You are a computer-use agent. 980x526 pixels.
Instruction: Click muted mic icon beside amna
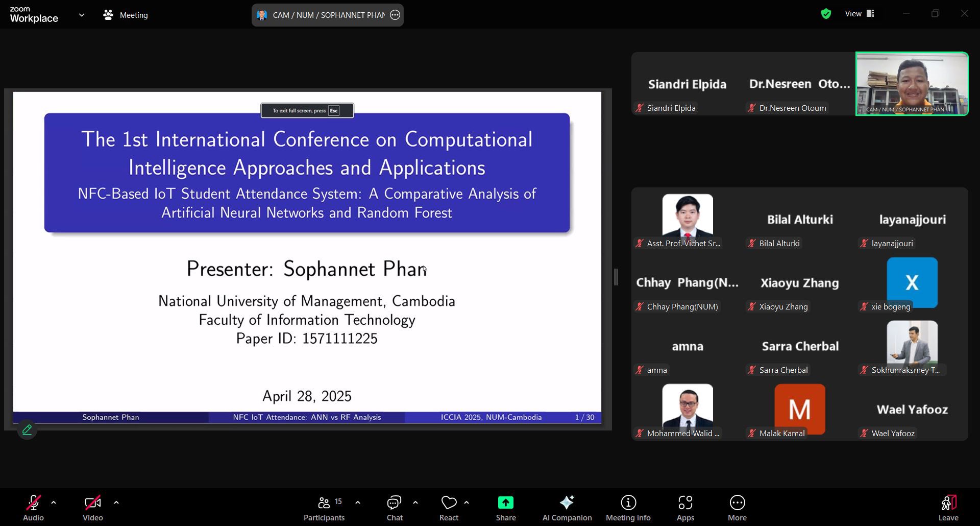point(640,370)
